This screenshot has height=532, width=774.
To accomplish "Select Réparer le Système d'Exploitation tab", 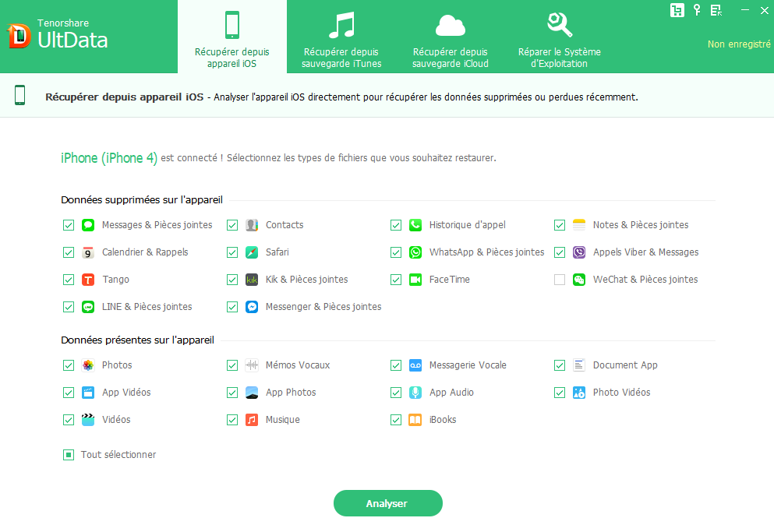I will click(560, 39).
